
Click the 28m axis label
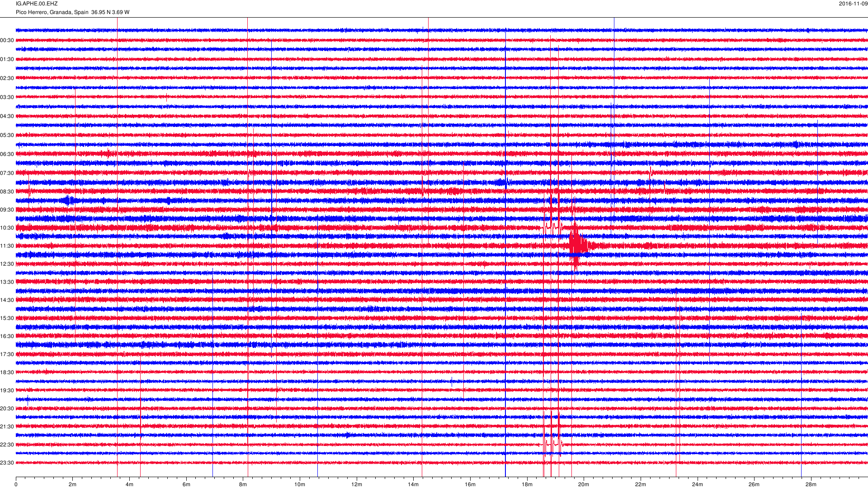tap(811, 484)
